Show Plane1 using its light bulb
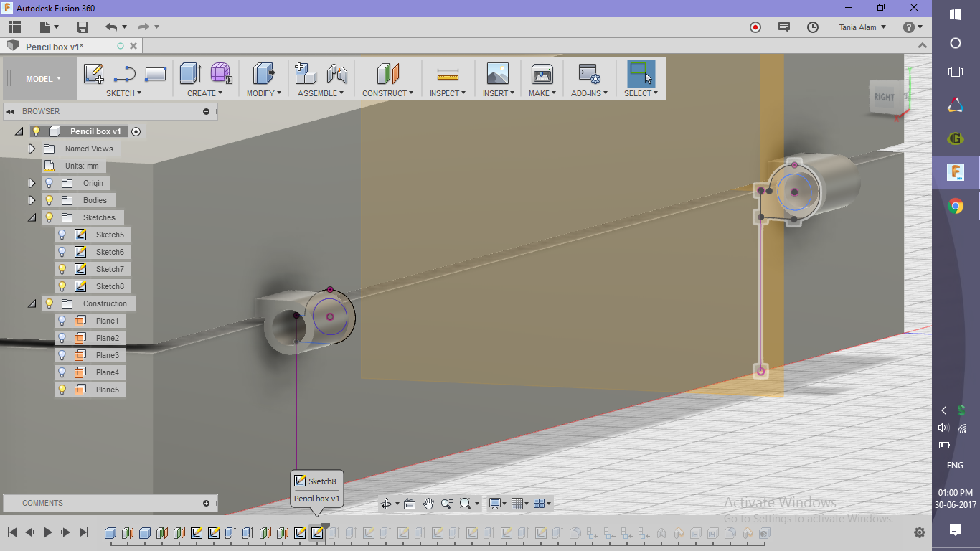 62,321
